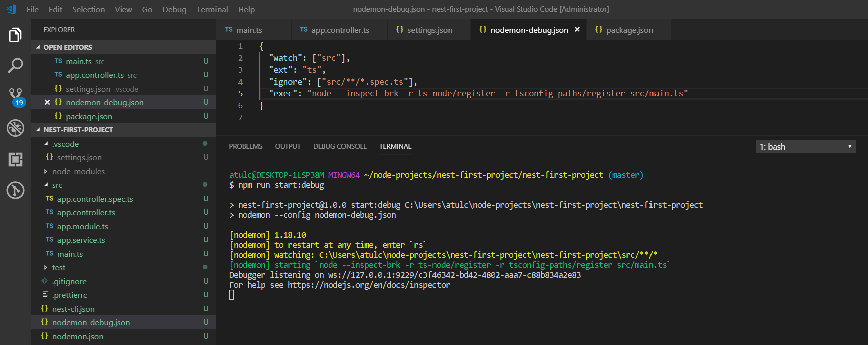Open the Debug menu
868x345 pixels.
[174, 9]
